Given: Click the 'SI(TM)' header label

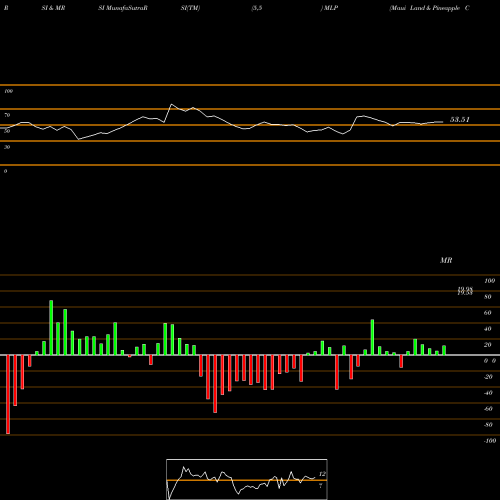Looking at the screenshot, I should [x=190, y=8].
